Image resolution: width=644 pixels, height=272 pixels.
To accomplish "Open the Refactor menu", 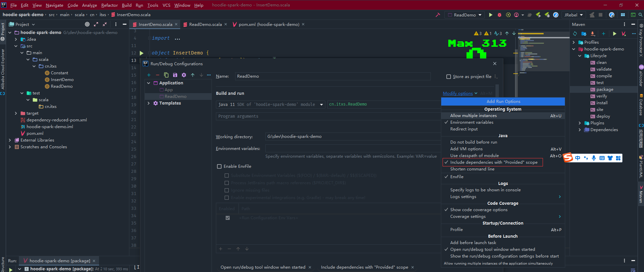I will [109, 5].
